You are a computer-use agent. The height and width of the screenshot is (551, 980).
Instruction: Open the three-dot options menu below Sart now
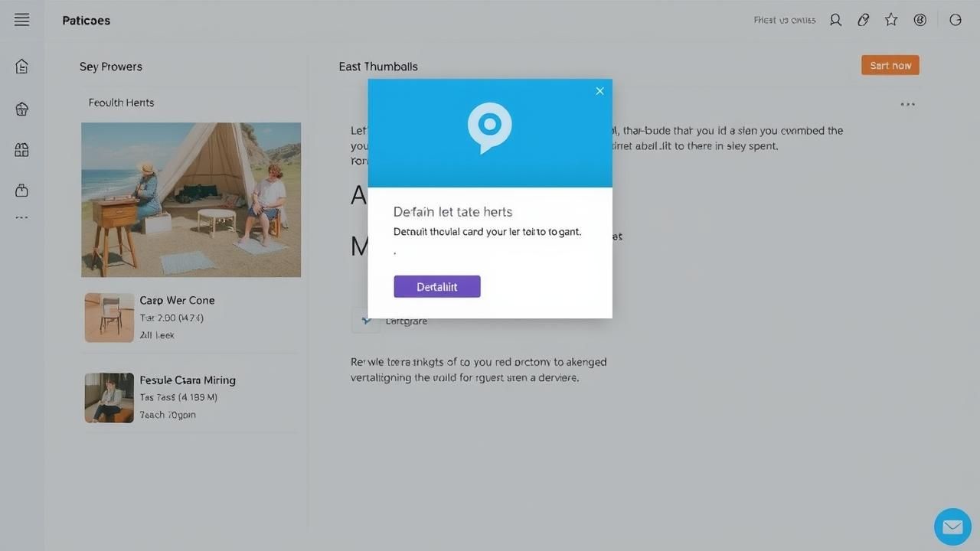click(x=907, y=104)
